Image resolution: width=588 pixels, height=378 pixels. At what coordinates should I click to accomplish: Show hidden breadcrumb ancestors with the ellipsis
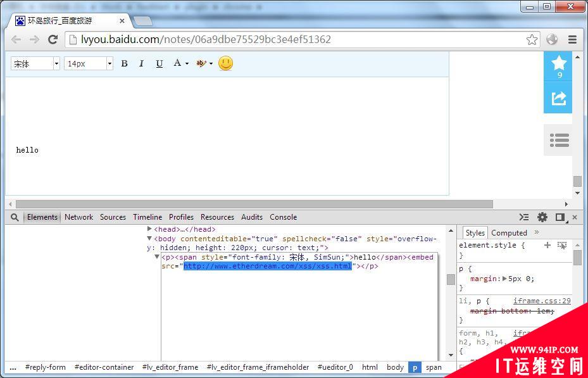pos(13,367)
